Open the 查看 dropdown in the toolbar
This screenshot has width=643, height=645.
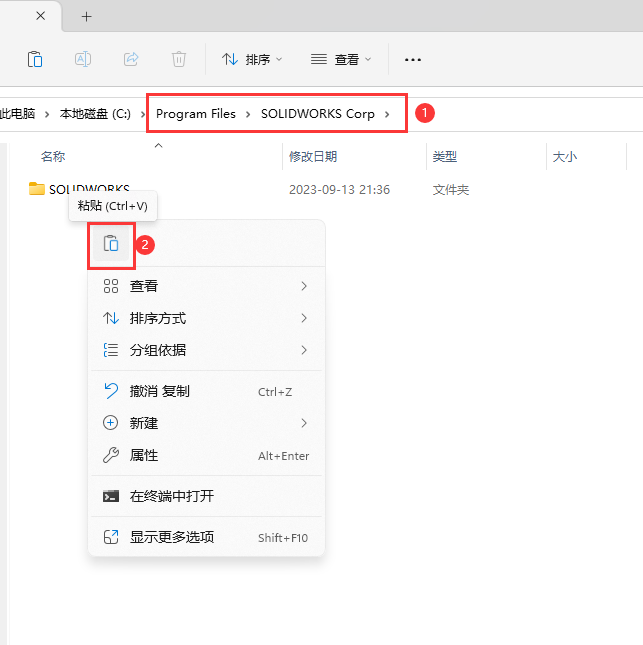341,60
